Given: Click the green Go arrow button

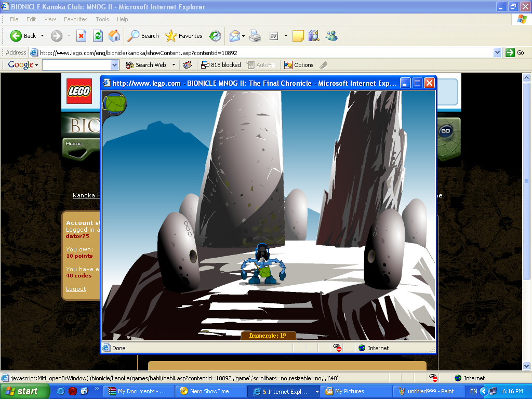Looking at the screenshot, I should point(510,52).
